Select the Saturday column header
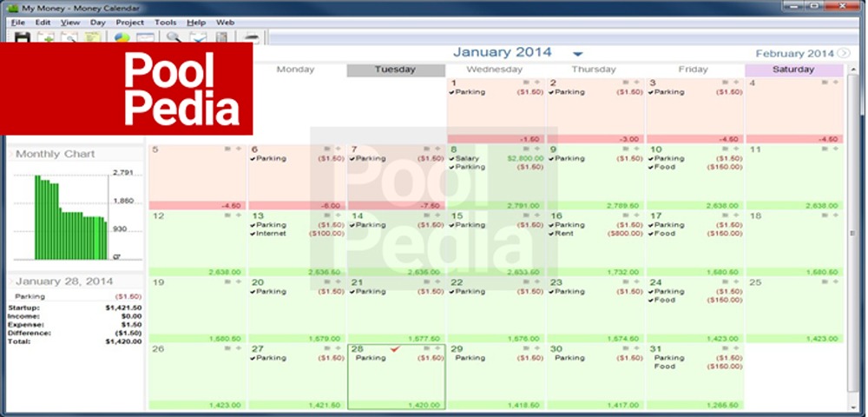The image size is (868, 417). point(793,70)
